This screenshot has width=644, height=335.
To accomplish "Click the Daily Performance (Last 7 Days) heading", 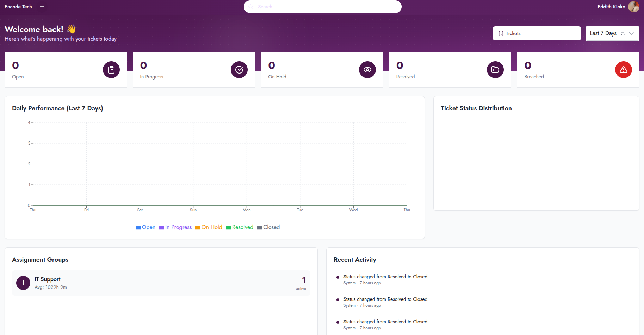I will (57, 108).
